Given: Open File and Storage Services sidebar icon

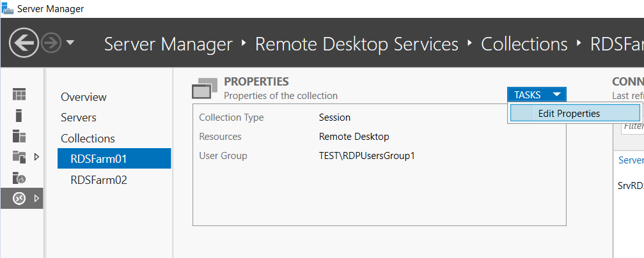Looking at the screenshot, I should [x=19, y=156].
